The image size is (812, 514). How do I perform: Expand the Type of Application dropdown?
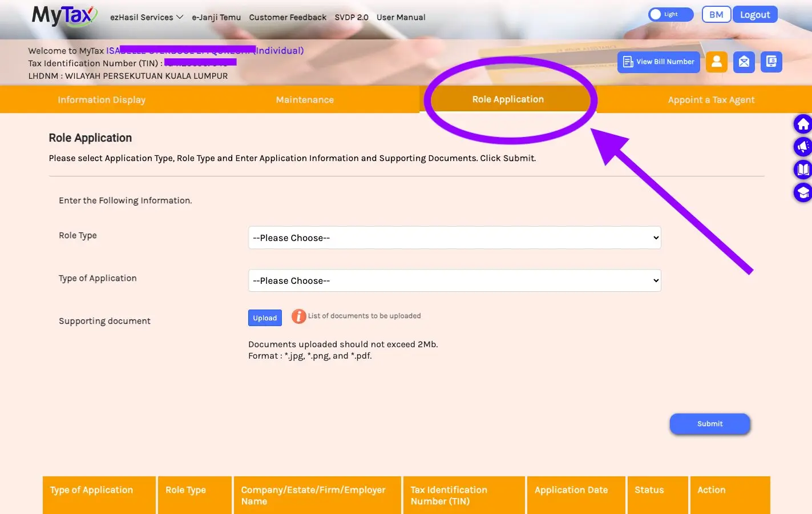455,280
